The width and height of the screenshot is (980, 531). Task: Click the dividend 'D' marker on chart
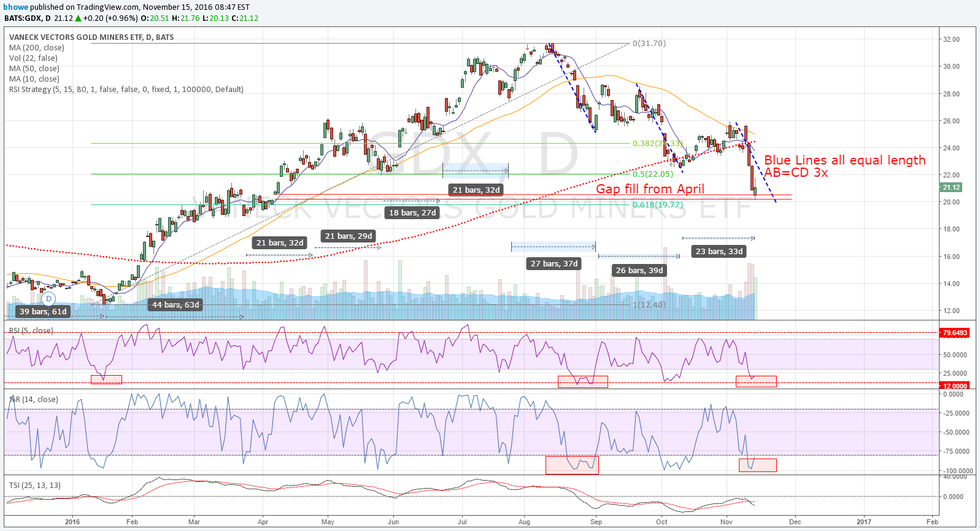48,299
